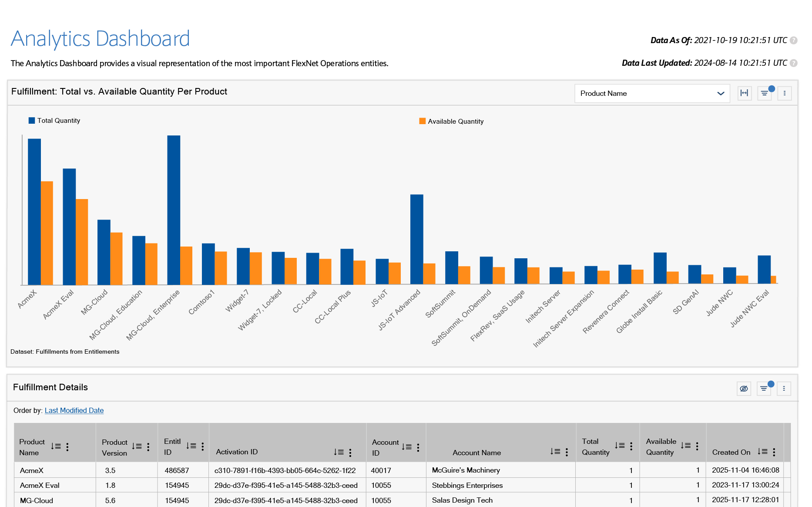Click product version 5.6 cell
This screenshot has height=507, width=812.
click(127, 500)
